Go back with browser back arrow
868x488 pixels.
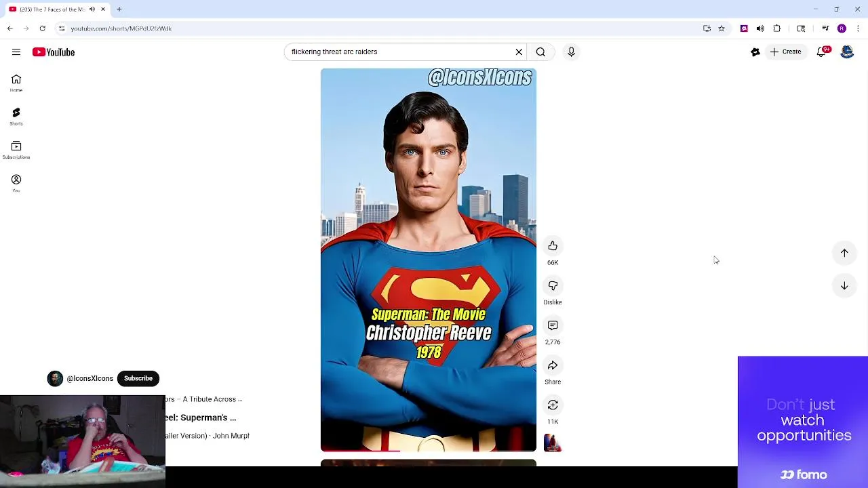[x=10, y=28]
